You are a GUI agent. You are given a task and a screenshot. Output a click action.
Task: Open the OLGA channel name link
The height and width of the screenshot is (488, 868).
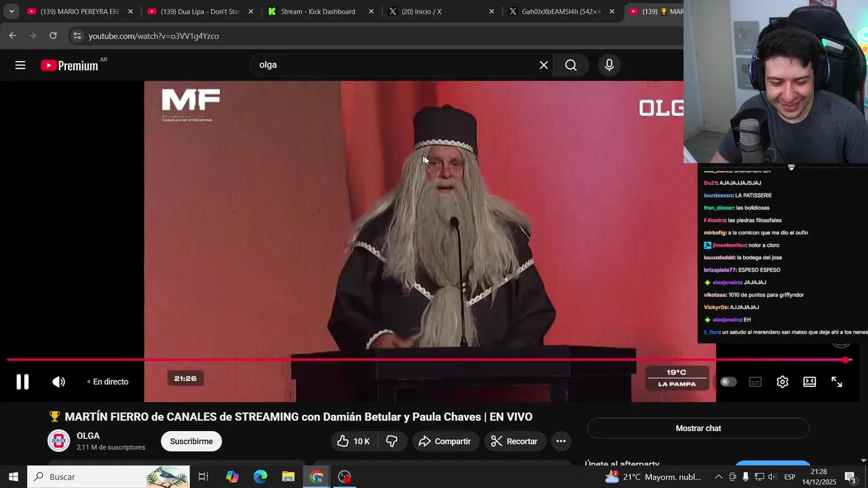[88, 436]
